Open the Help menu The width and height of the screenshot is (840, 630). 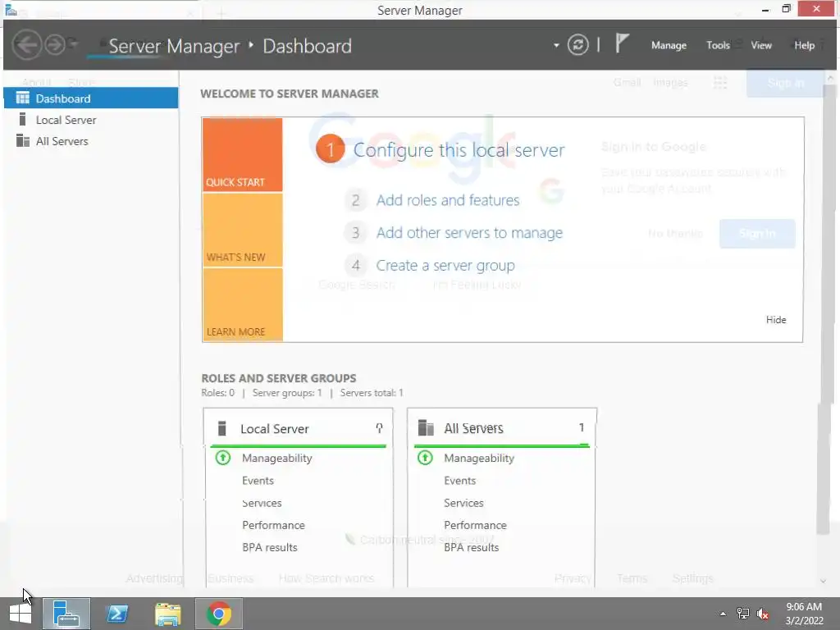(x=804, y=46)
